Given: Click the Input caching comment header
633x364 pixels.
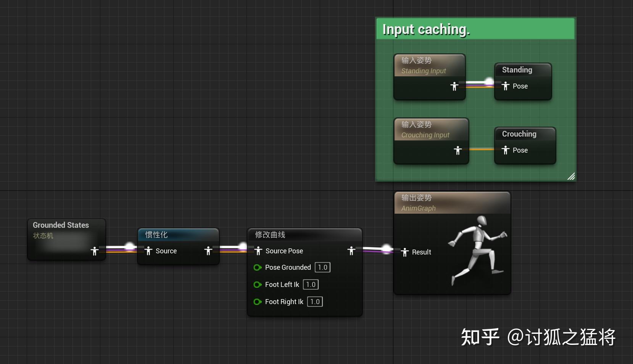Looking at the screenshot, I should (475, 29).
